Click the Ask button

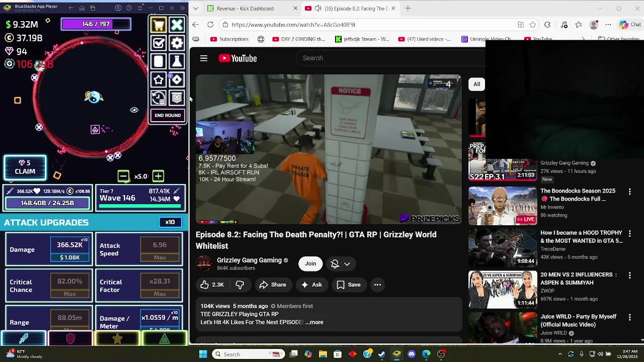311,285
